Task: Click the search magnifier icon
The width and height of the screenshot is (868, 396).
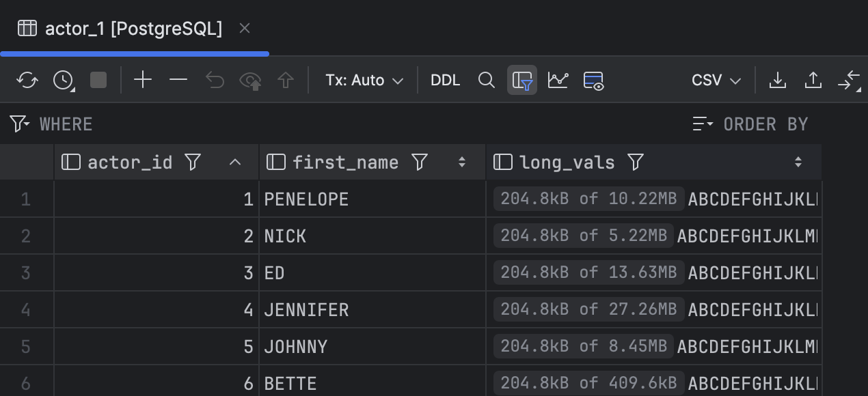Action: [x=487, y=81]
